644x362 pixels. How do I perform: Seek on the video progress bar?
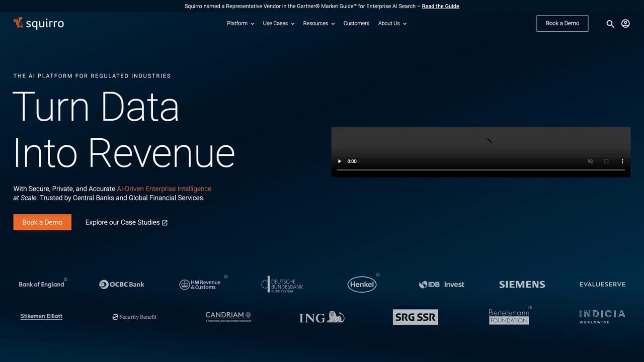pos(480,170)
